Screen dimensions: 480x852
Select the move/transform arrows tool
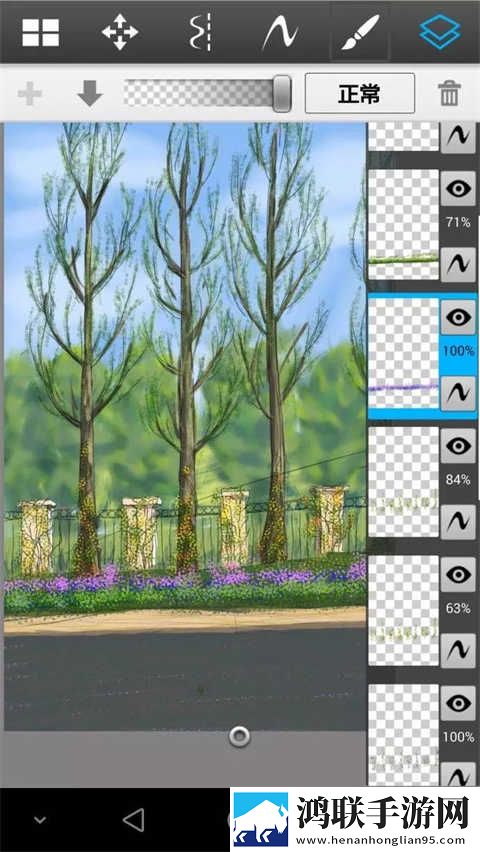[120, 33]
